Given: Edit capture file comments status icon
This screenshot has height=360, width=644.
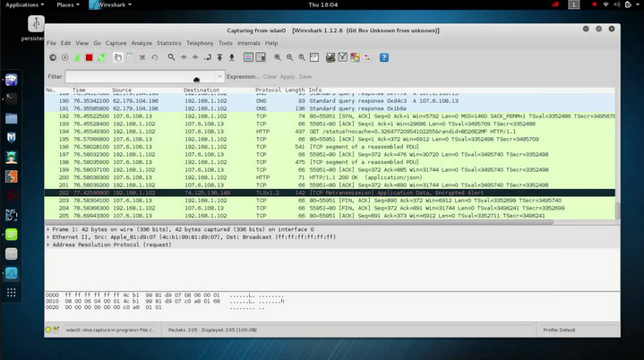Looking at the screenshot, I should [56, 330].
